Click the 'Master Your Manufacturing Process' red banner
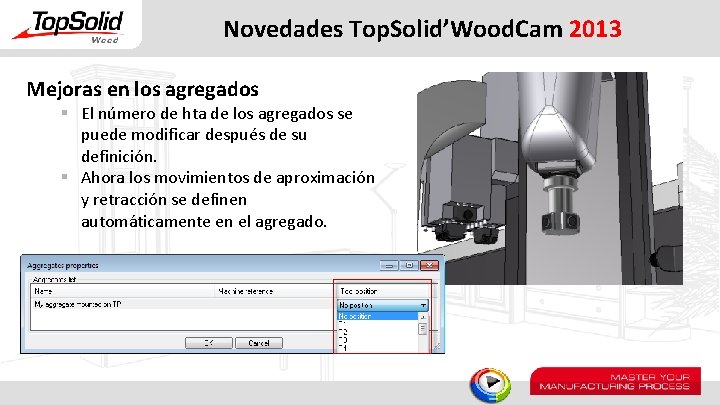This screenshot has width=720, height=405. tap(615, 381)
